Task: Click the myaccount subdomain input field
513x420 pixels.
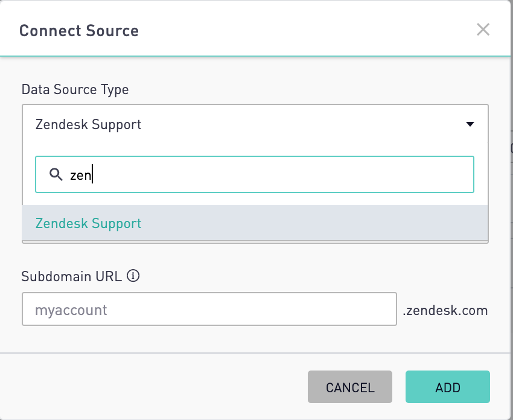Action: (209, 309)
